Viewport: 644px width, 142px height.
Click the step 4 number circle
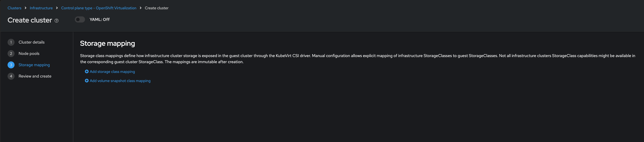(x=11, y=76)
